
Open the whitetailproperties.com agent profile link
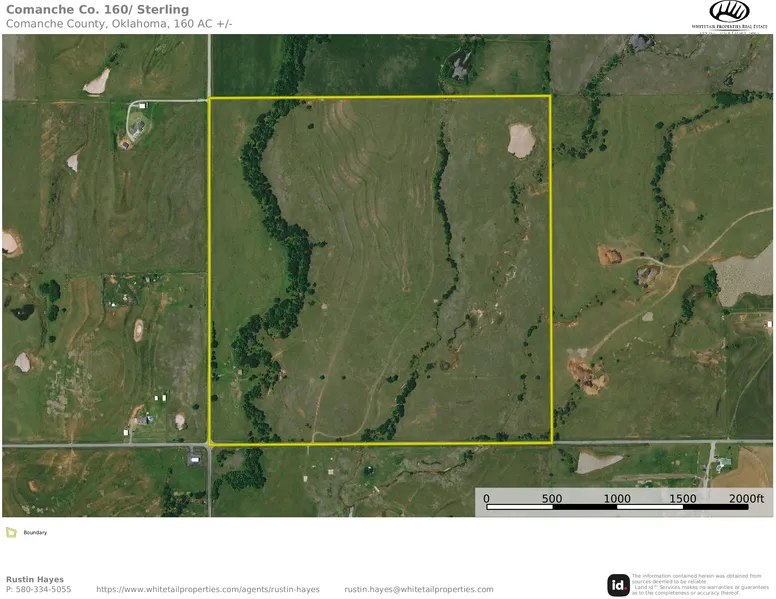(x=208, y=590)
